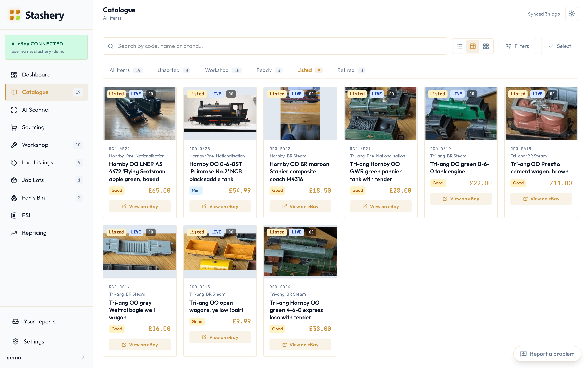The height and width of the screenshot is (368, 588).
Task: View Flying Scotsman listing on eBay
Action: tap(140, 206)
